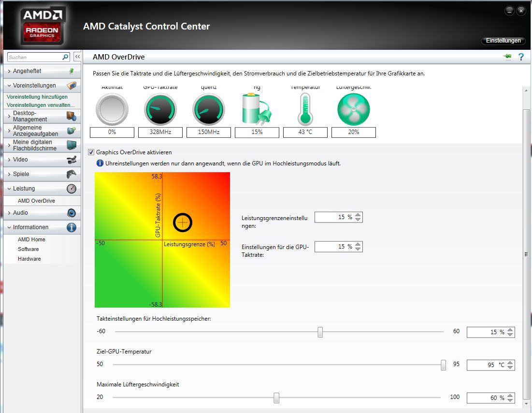Open the Software information page
Viewport: 532px width, 413px height.
(28, 249)
